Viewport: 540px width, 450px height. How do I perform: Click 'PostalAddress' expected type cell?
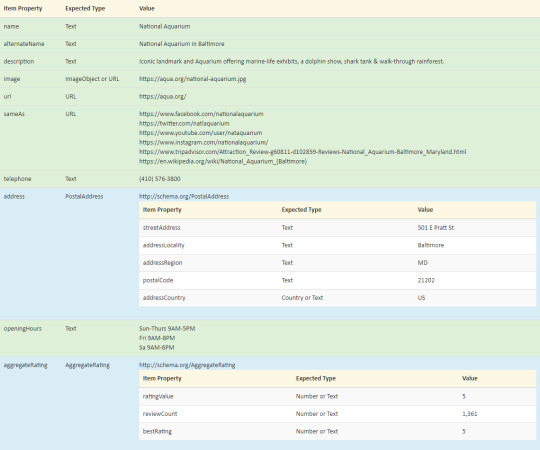coord(84,196)
